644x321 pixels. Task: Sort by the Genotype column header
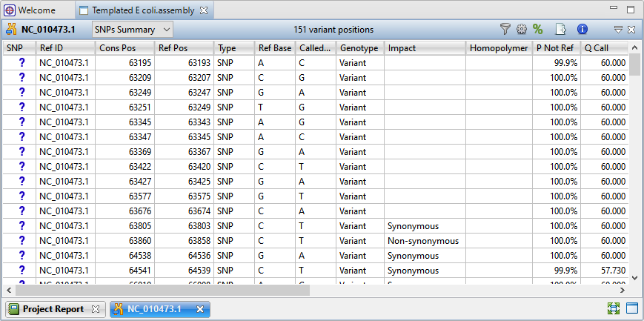click(360, 48)
